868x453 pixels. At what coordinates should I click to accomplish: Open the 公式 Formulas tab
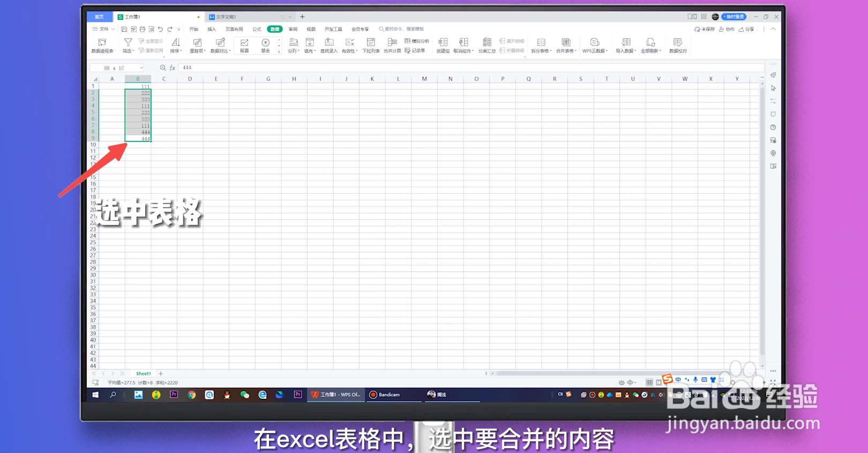click(x=257, y=29)
